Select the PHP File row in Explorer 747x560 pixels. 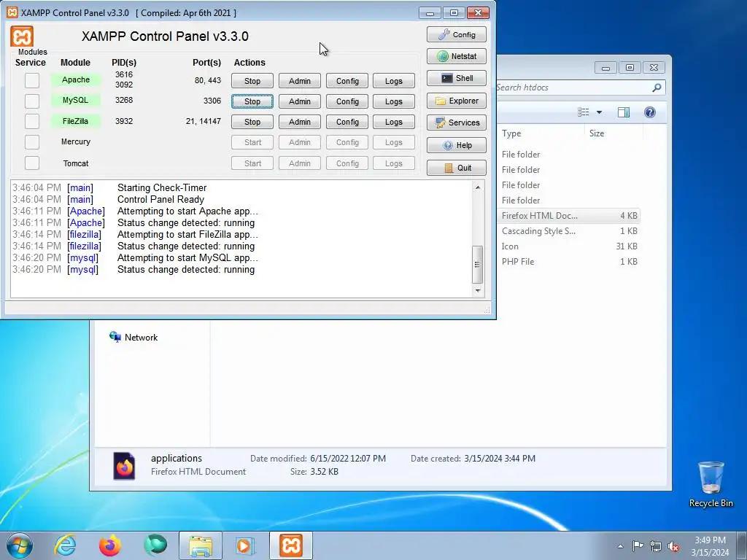click(x=568, y=262)
